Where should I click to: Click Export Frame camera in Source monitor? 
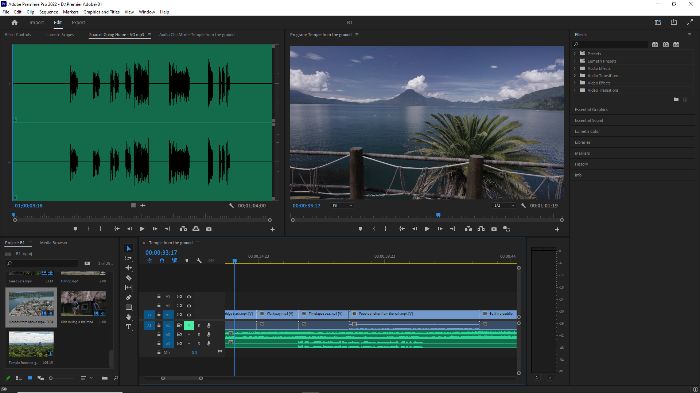(208, 229)
